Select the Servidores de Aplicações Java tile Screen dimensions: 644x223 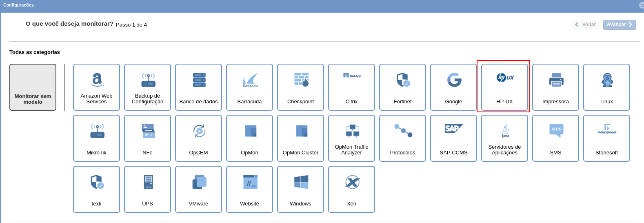coord(504,138)
